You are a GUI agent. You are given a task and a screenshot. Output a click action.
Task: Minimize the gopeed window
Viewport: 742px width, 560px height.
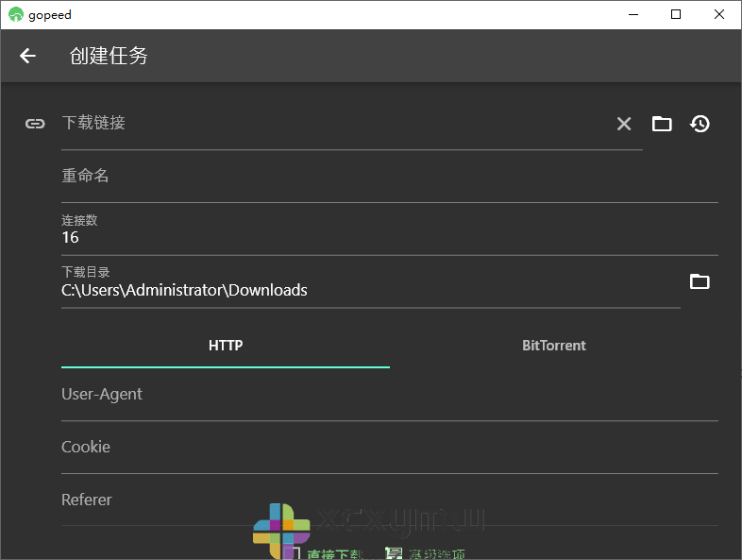[x=633, y=15]
